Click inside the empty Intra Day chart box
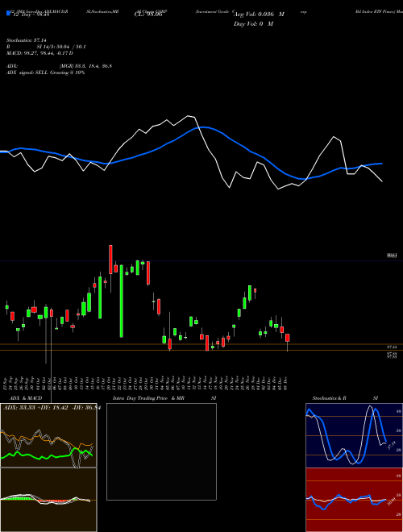Screen dimensions: 403x532 161,451
